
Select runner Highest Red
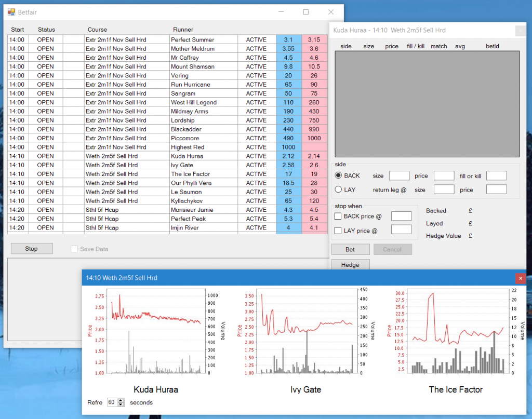(204, 147)
